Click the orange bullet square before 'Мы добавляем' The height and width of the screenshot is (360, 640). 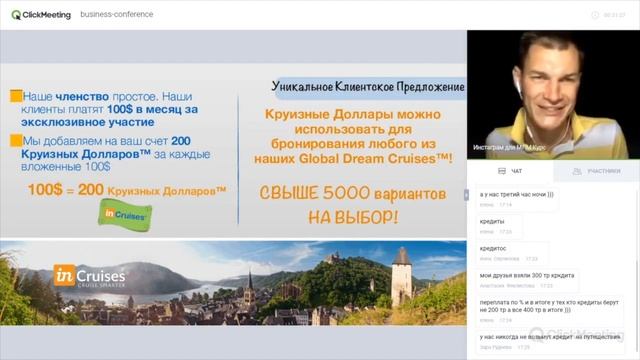[x=16, y=140]
